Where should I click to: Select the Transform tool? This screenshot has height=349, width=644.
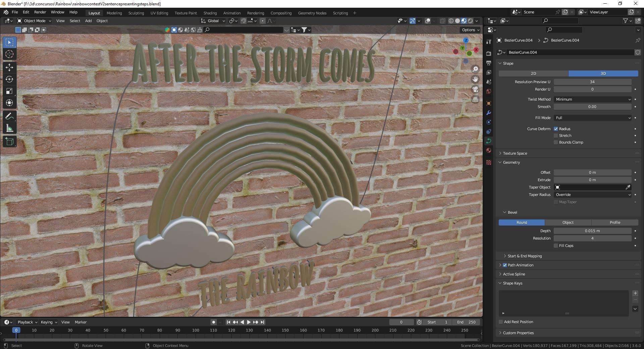tap(9, 103)
